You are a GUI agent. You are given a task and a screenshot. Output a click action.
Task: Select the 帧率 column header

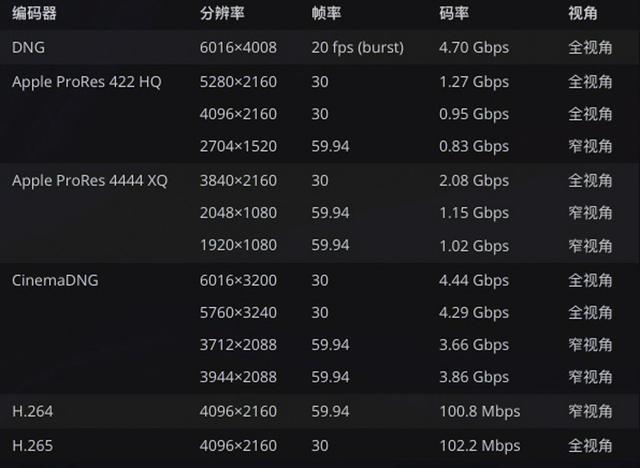point(325,14)
